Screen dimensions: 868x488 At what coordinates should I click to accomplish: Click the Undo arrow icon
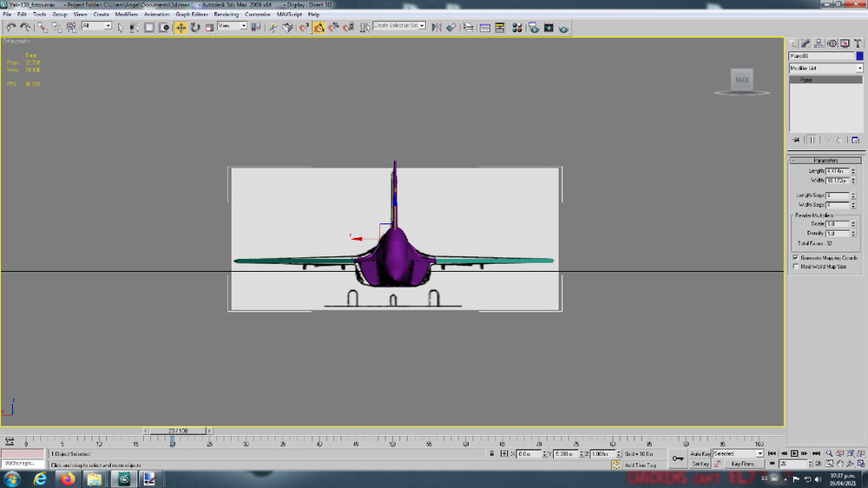(10, 27)
